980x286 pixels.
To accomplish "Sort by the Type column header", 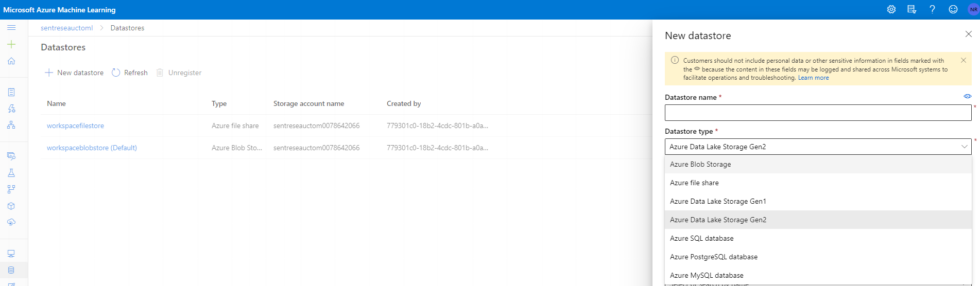I will coord(219,103).
